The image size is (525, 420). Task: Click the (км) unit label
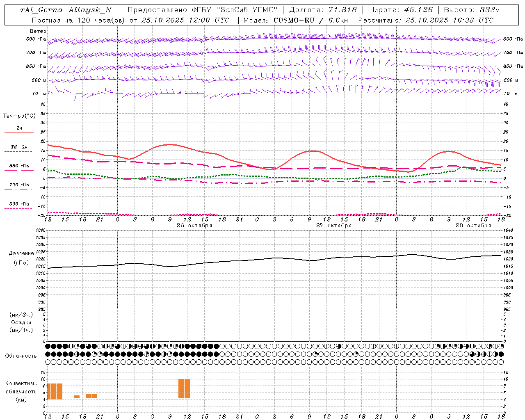pyautogui.click(x=21, y=399)
